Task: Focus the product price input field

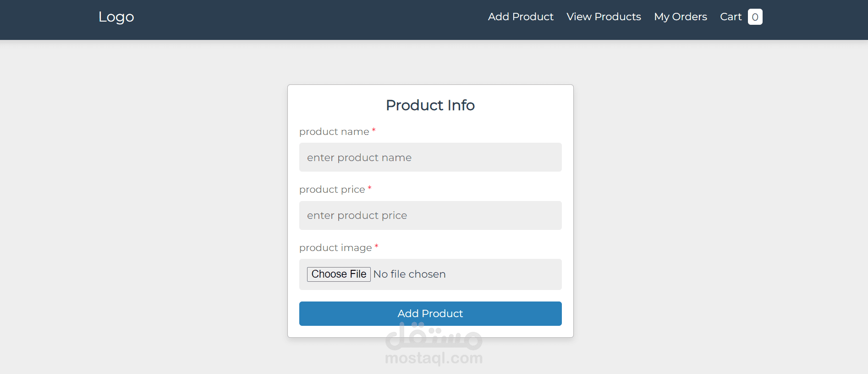Action: [x=430, y=215]
